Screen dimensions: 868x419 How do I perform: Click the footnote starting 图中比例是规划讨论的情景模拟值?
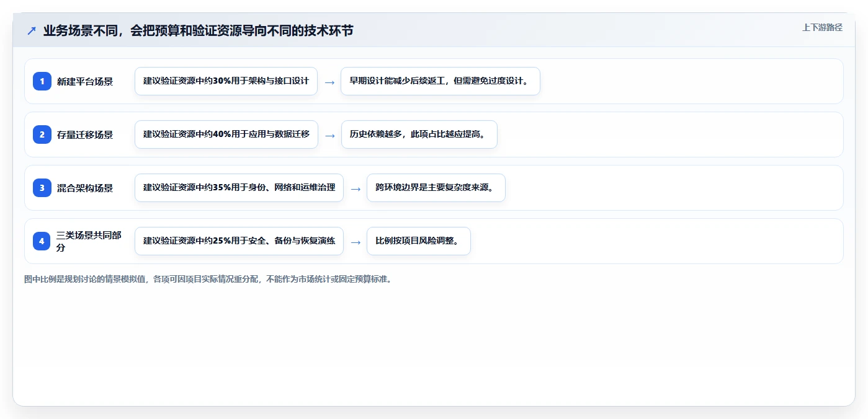pos(208,279)
